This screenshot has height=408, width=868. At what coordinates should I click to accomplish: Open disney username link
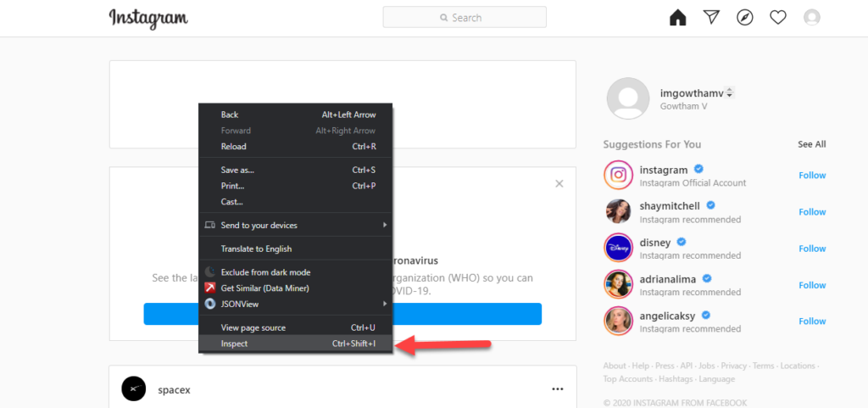pos(655,243)
